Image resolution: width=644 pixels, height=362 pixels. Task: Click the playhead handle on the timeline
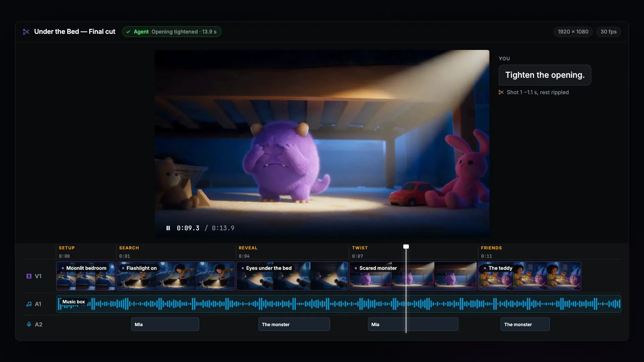pyautogui.click(x=406, y=247)
